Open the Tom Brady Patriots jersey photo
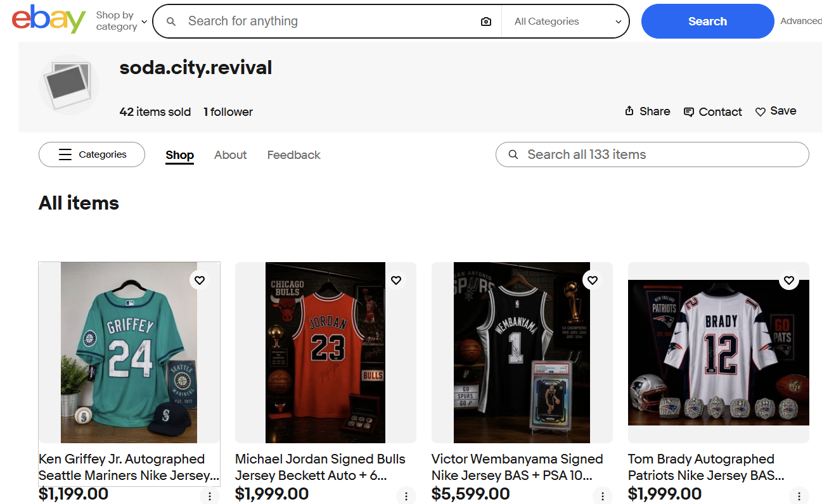Viewport: 822px width, 504px height. [x=719, y=353]
